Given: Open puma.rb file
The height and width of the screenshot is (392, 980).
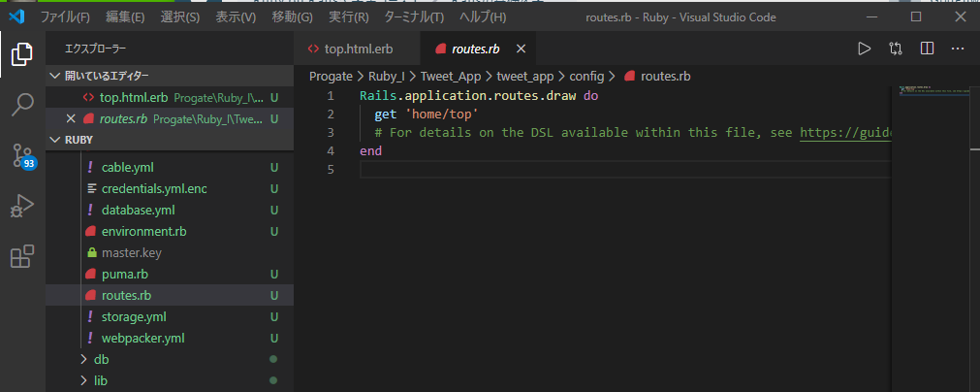Looking at the screenshot, I should [170, 275].
